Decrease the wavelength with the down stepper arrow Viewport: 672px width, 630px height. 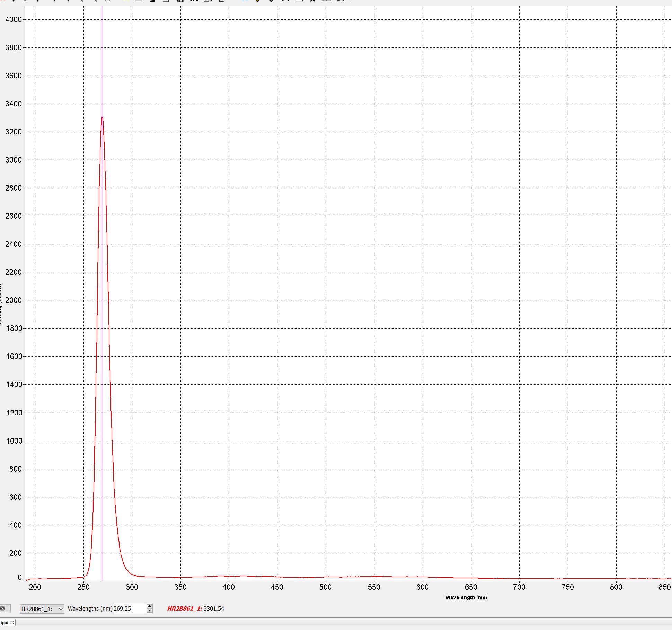[x=149, y=611]
